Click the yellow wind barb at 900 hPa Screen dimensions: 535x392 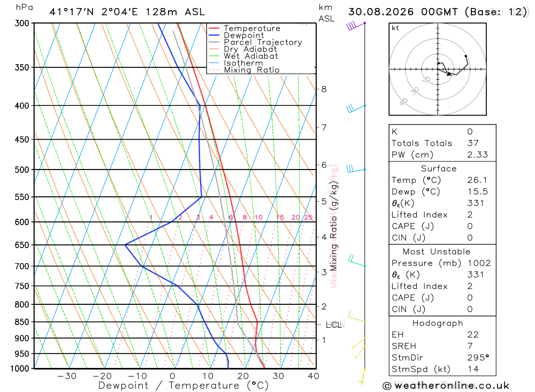click(x=358, y=343)
